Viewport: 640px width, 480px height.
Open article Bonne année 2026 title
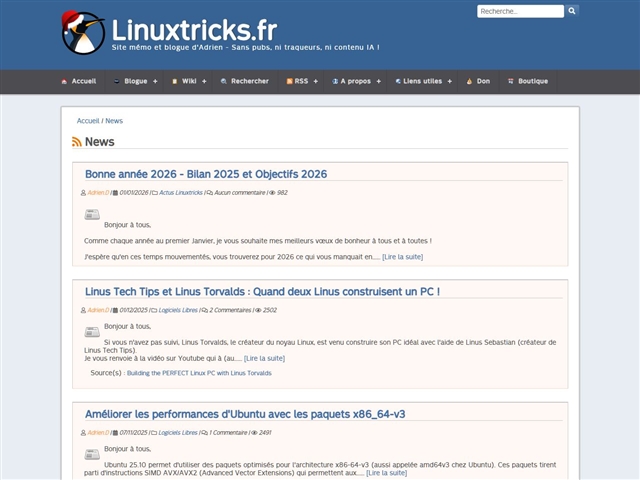click(x=206, y=174)
